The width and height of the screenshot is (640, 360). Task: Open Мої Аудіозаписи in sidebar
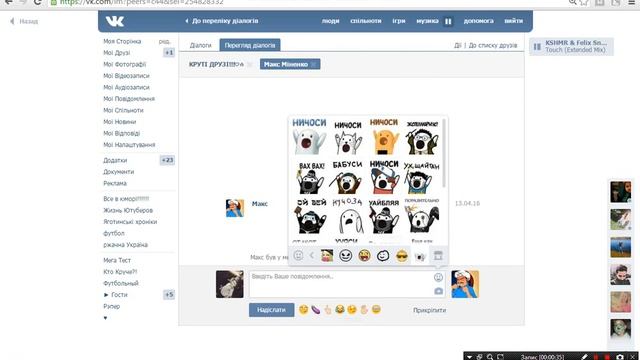pos(127,87)
